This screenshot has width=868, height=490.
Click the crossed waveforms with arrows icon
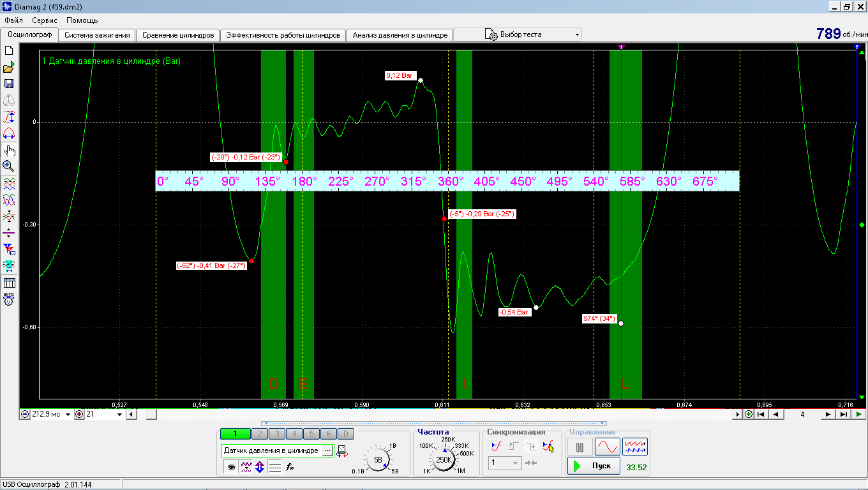9,216
